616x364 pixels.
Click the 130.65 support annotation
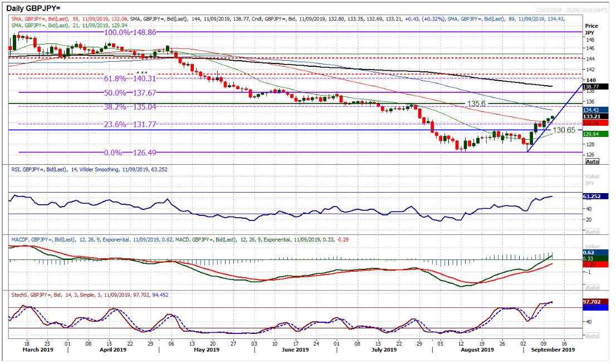(564, 130)
